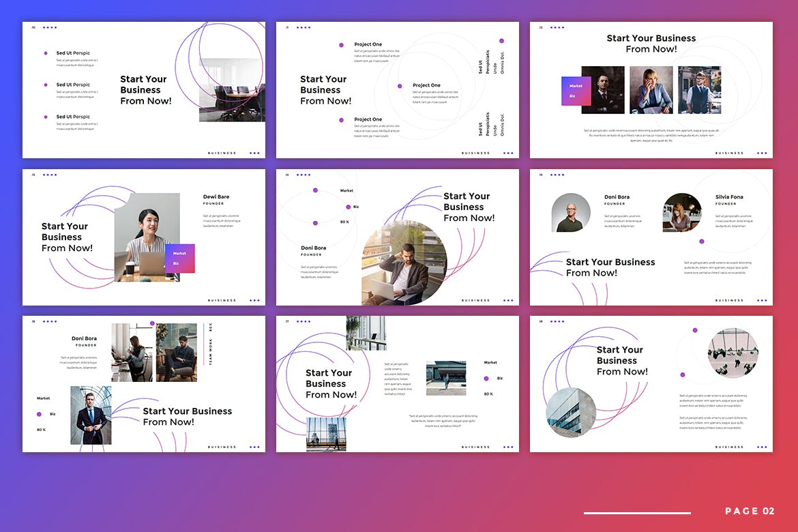Click the vertical TEAM WORK 80% label
Screen dimensions: 798x532
pyautogui.click(x=211, y=344)
